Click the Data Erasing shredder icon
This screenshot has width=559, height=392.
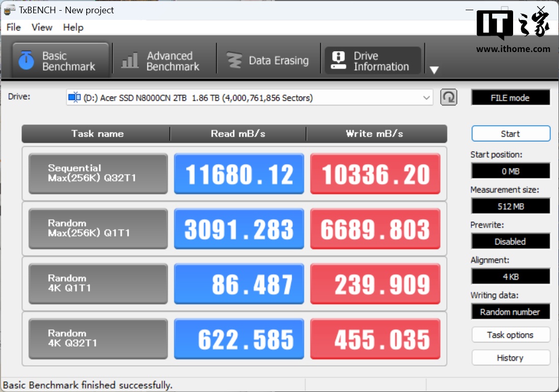(234, 61)
